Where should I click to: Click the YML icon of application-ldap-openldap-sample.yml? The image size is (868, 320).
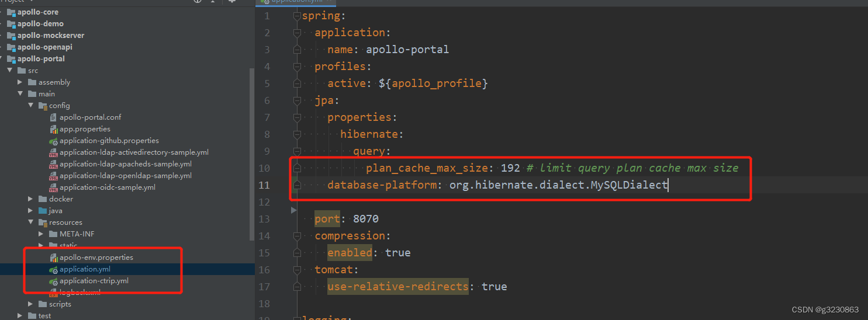[x=53, y=176]
